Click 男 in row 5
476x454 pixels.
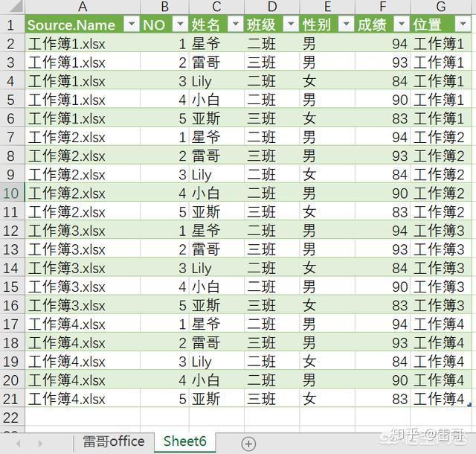coord(309,100)
